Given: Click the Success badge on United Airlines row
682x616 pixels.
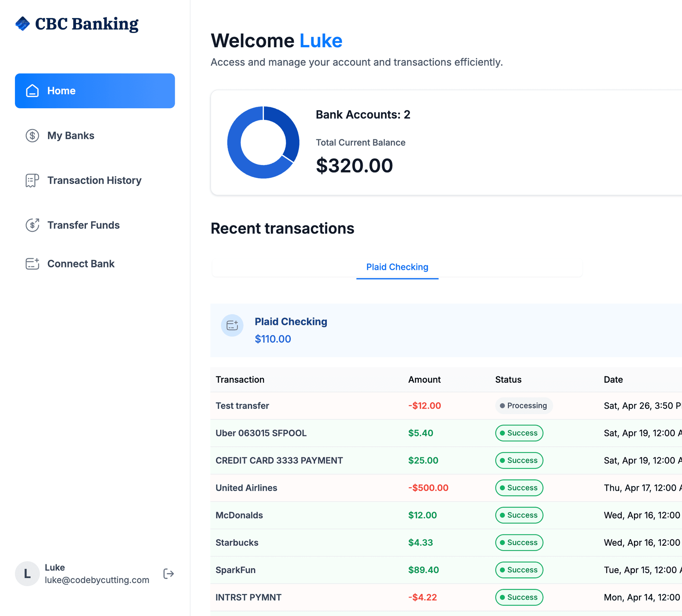Looking at the screenshot, I should pos(519,488).
